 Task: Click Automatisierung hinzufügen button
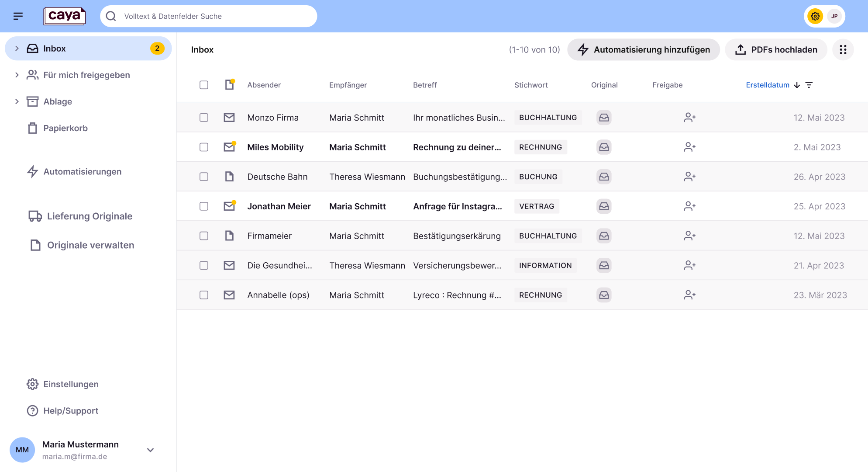[x=644, y=50]
